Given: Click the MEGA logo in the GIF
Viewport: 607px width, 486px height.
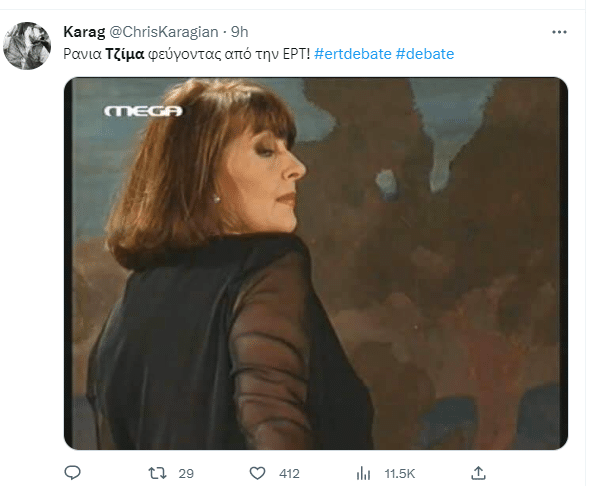Looking at the screenshot, I should point(143,111).
